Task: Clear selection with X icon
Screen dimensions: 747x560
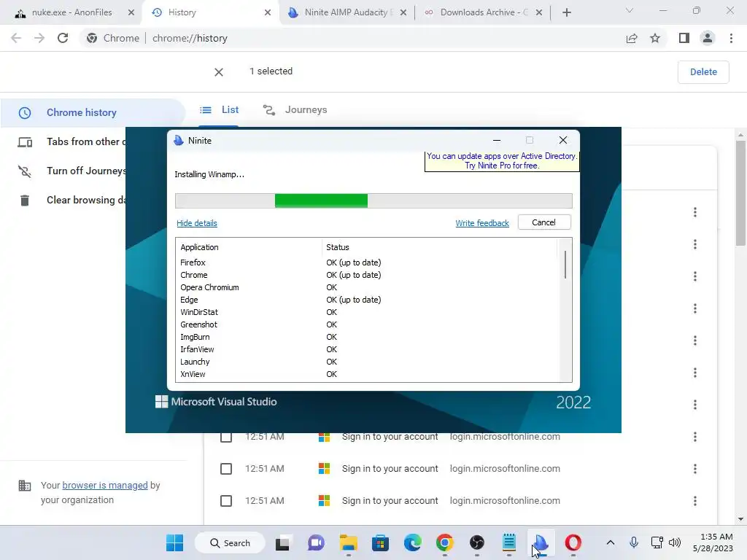Action: pyautogui.click(x=219, y=72)
